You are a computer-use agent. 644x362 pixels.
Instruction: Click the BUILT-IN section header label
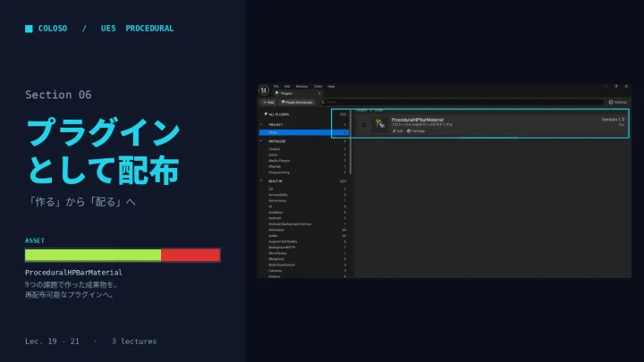(x=275, y=181)
